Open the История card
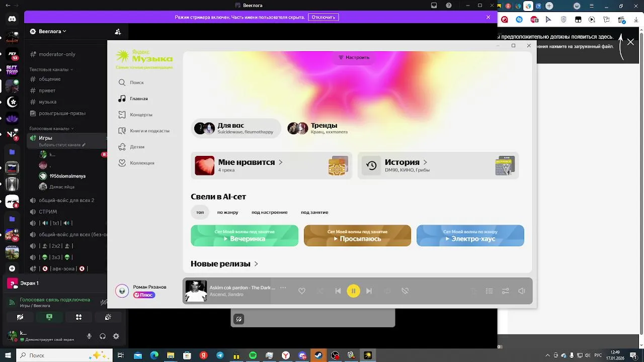 (438, 165)
